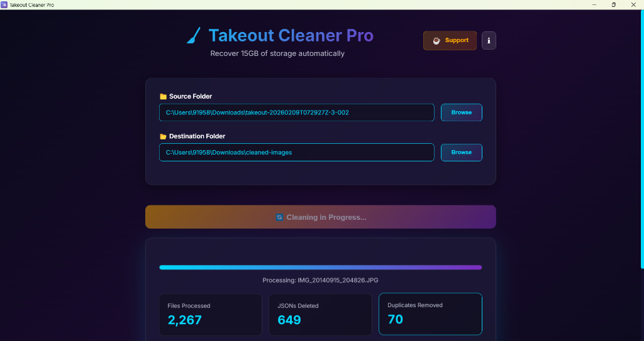Minimize the Takeout Cleaner Pro window
The image size is (644, 341).
tap(594, 5)
